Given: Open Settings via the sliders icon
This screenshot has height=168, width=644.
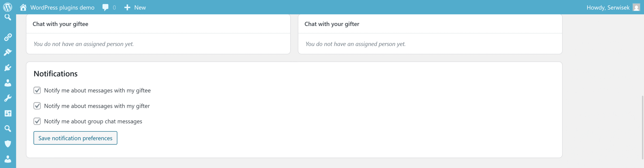Looking at the screenshot, I should click(8, 113).
